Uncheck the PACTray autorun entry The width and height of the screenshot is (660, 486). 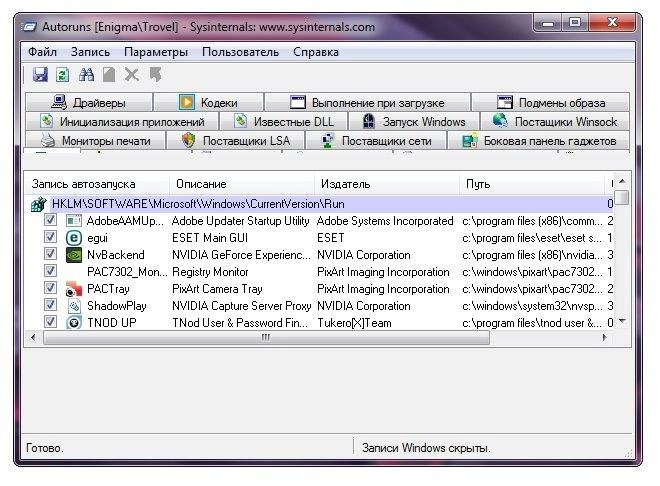(51, 288)
